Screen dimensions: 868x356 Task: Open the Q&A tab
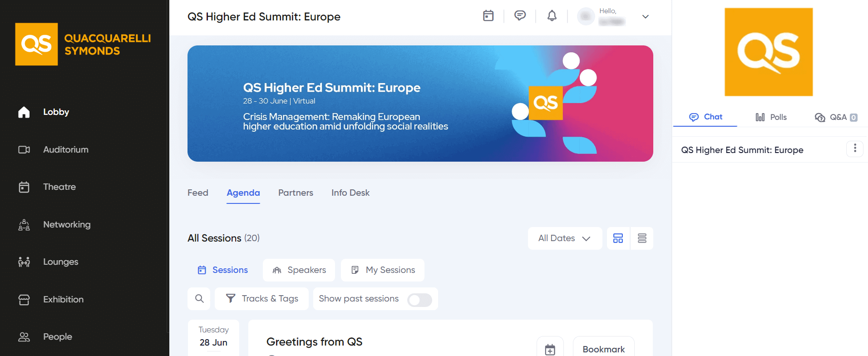(x=836, y=117)
